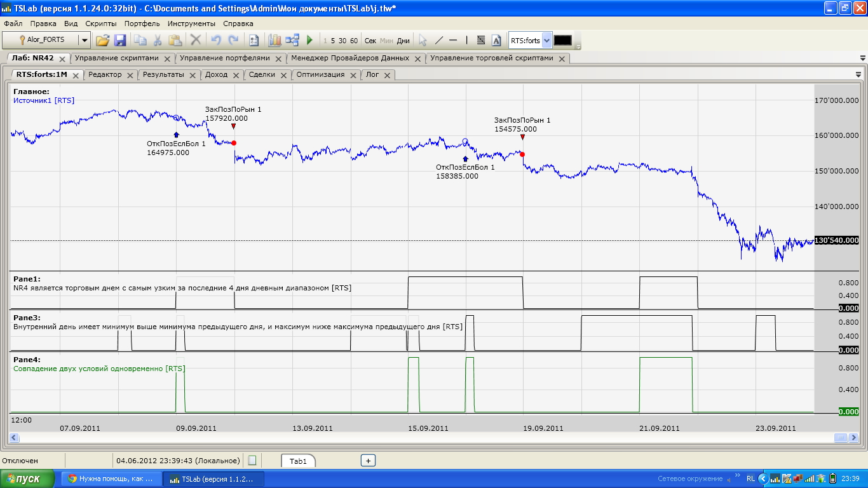This screenshot has width=868, height=488.
Task: Select the text annotation tool
Action: 496,40
